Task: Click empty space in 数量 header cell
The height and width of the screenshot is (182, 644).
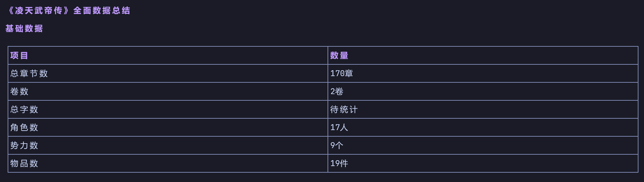Action: coord(492,55)
